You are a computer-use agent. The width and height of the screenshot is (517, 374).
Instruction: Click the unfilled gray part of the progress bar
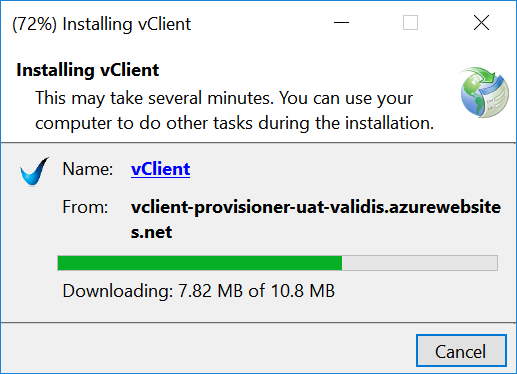tap(420, 263)
